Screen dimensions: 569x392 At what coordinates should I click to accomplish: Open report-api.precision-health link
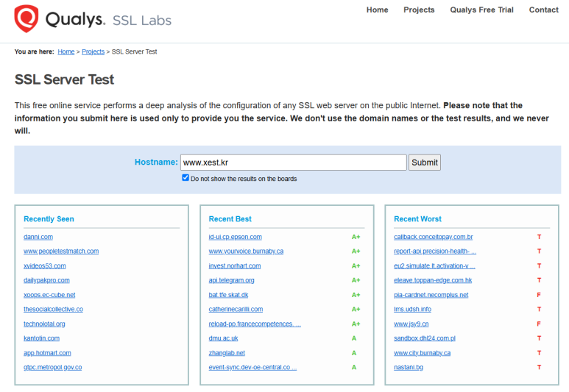click(435, 252)
